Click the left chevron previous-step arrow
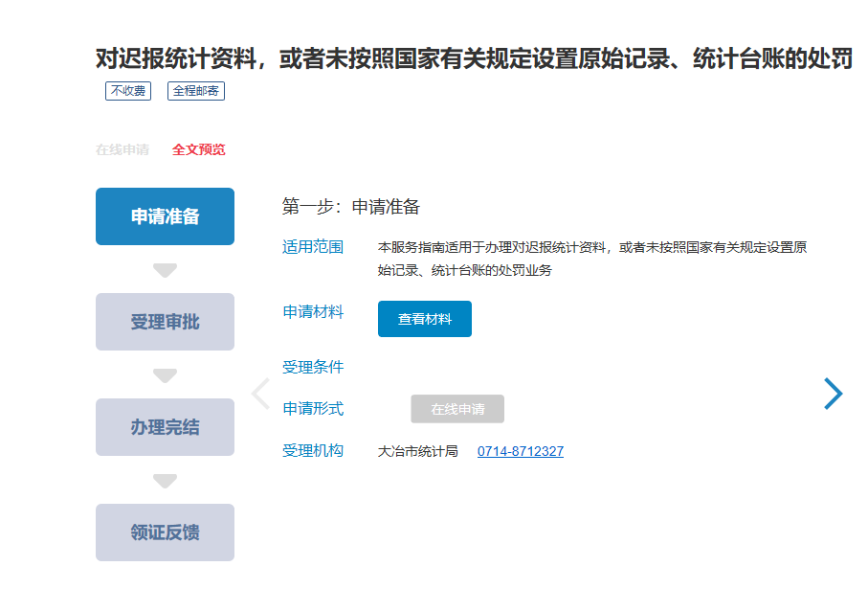The width and height of the screenshot is (868, 589). click(259, 394)
